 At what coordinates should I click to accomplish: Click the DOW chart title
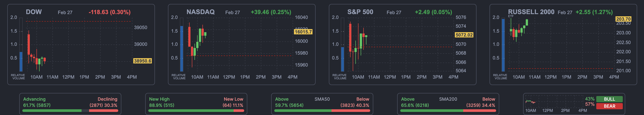pos(34,12)
